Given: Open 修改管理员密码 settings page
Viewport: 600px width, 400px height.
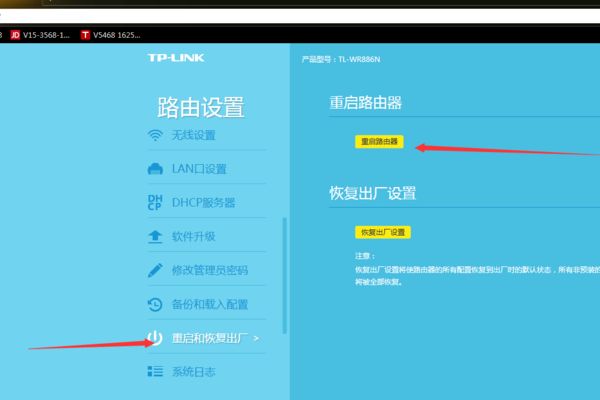Looking at the screenshot, I should 210,271.
